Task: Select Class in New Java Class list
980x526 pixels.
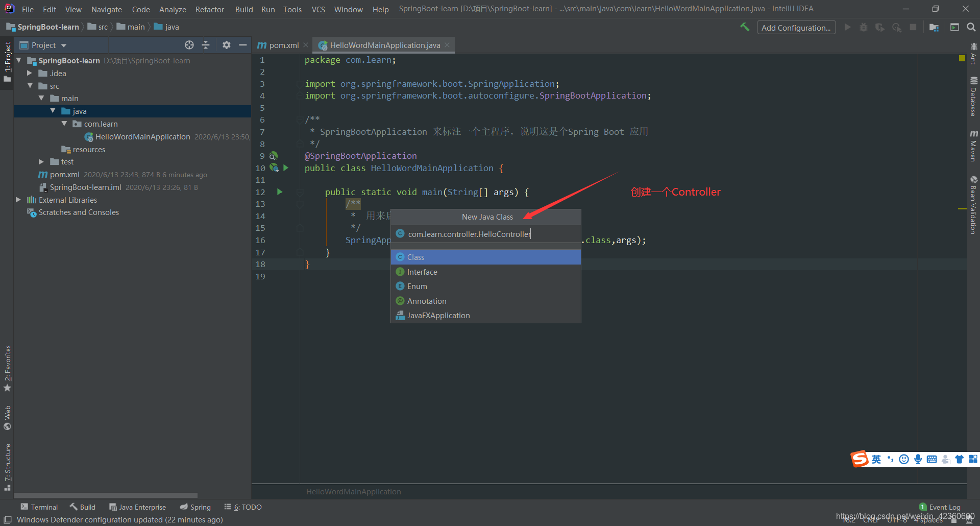Action: [x=486, y=257]
